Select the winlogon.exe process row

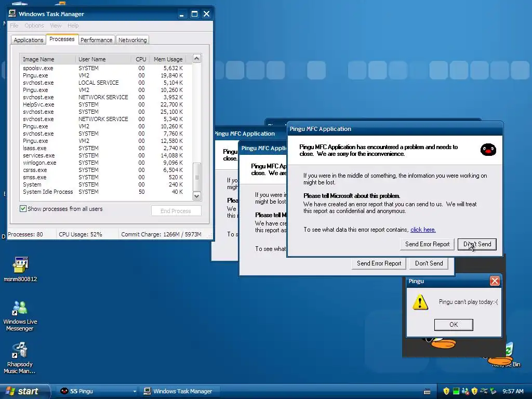[106, 163]
